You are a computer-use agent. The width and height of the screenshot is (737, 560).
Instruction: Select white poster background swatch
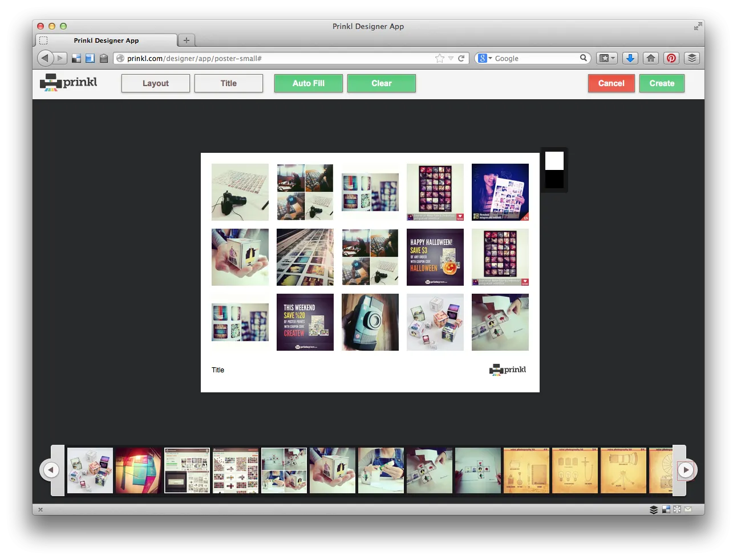[554, 160]
